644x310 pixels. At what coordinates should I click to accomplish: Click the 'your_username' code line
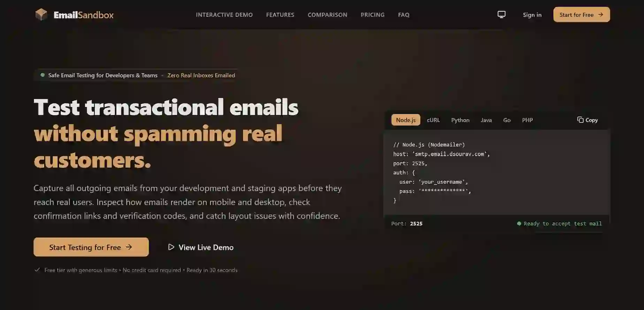tap(434, 182)
